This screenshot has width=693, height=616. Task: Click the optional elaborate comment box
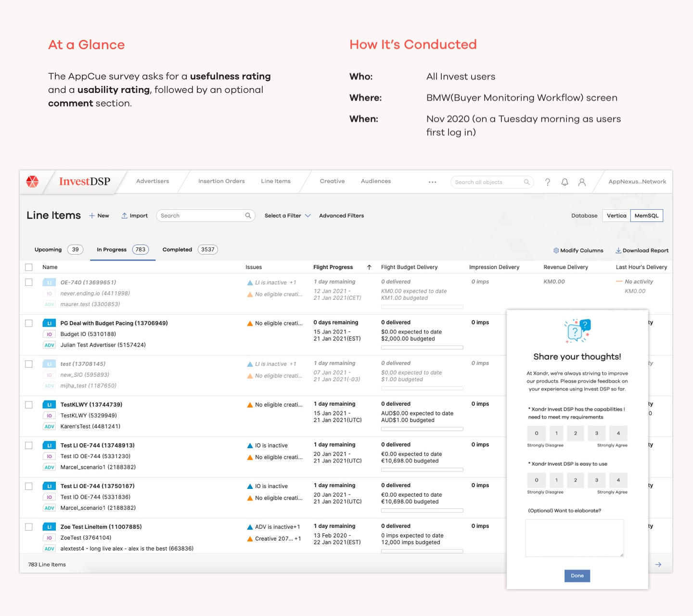pyautogui.click(x=574, y=538)
